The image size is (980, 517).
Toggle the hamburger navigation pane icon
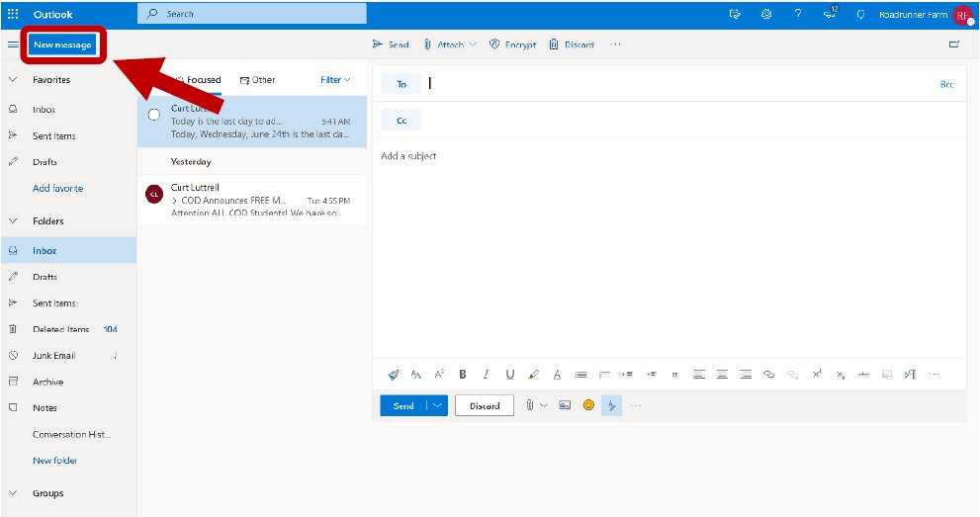tap(13, 44)
